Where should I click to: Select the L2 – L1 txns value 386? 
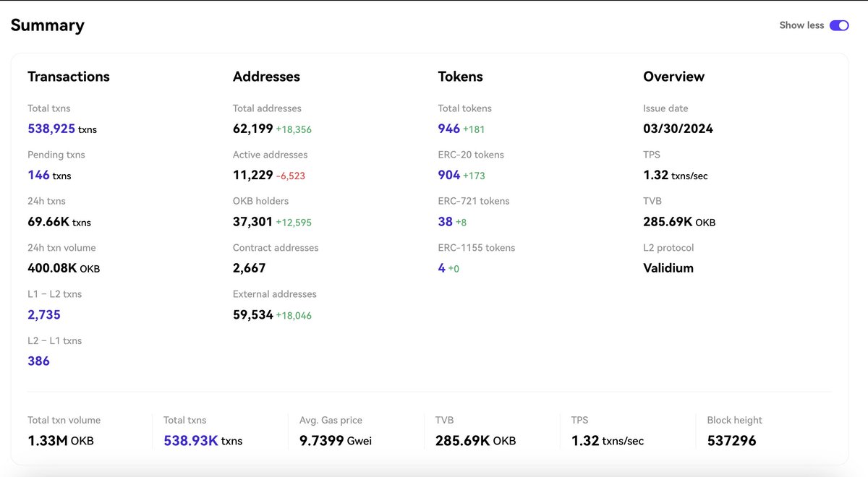tap(38, 361)
